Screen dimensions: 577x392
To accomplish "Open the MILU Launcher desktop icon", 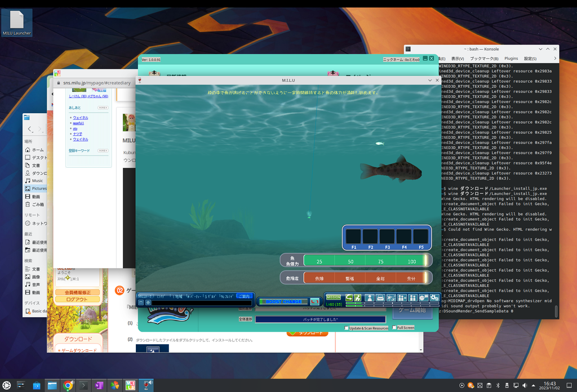I will pyautogui.click(x=16, y=23).
